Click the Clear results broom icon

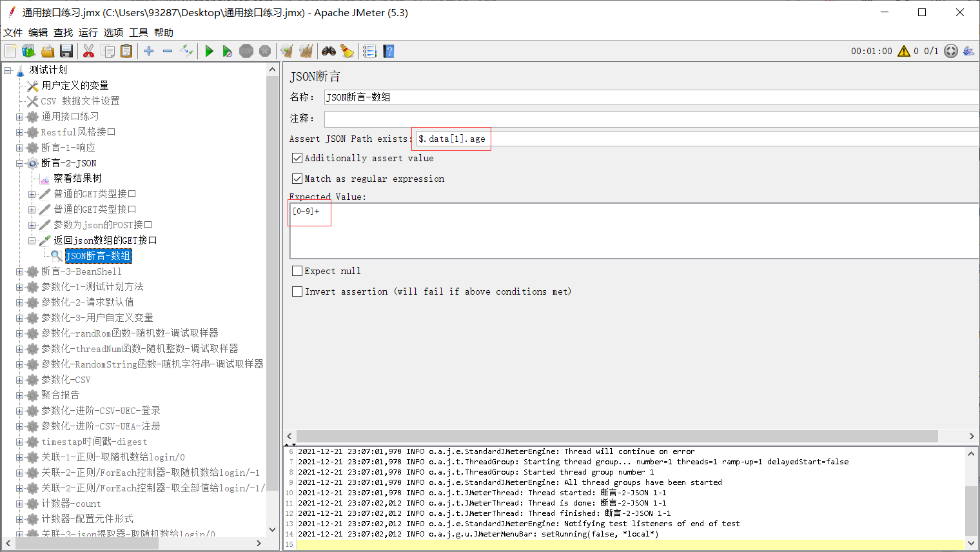tap(287, 51)
